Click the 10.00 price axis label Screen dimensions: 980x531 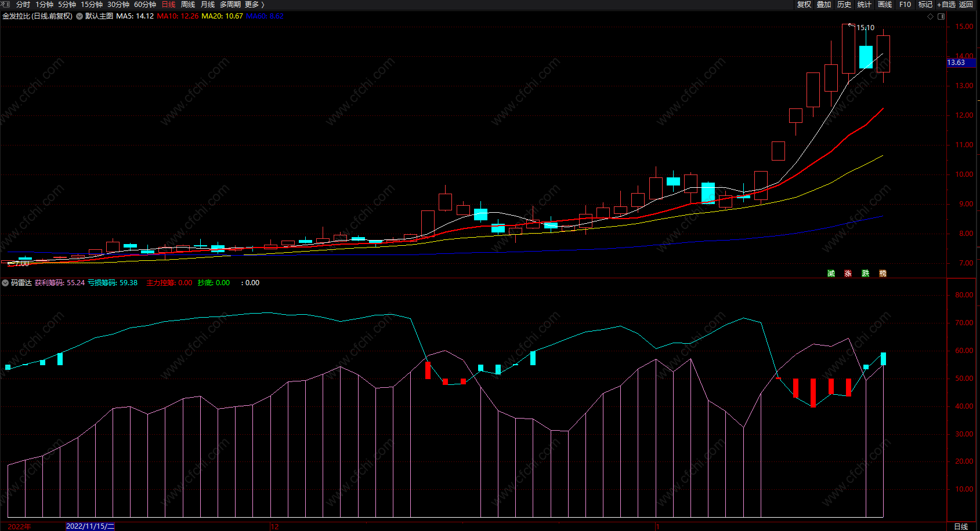tap(964, 174)
